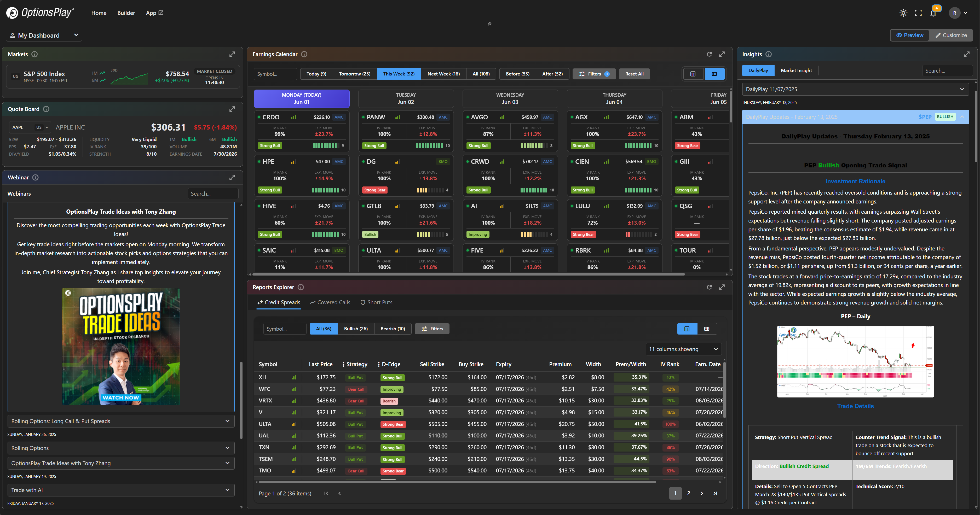Show Quote Board info icon
This screenshot has height=515, width=980.
46,109
